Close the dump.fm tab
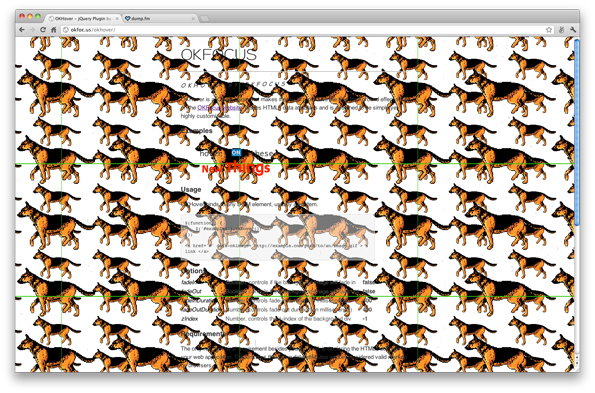The image size is (595, 393). [193, 18]
